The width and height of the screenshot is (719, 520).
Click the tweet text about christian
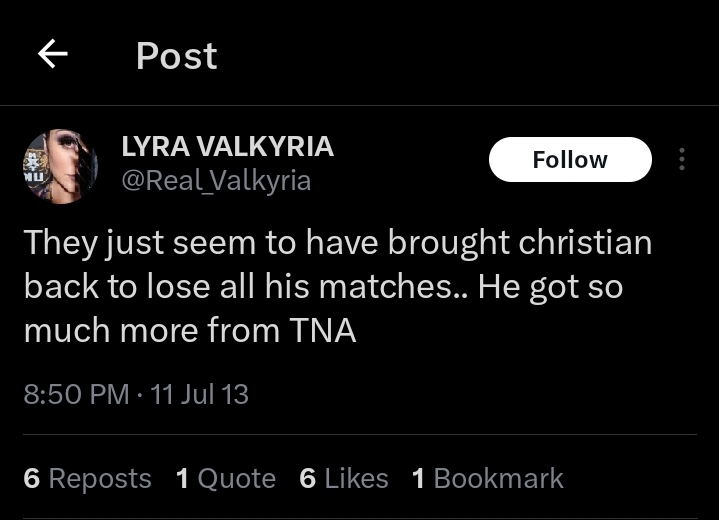point(337,286)
